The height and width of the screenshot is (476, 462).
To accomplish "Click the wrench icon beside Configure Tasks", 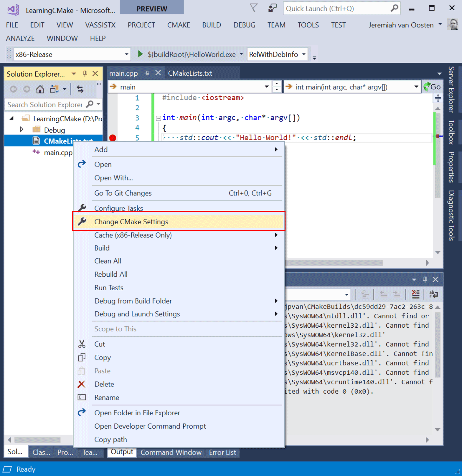I will tap(82, 208).
